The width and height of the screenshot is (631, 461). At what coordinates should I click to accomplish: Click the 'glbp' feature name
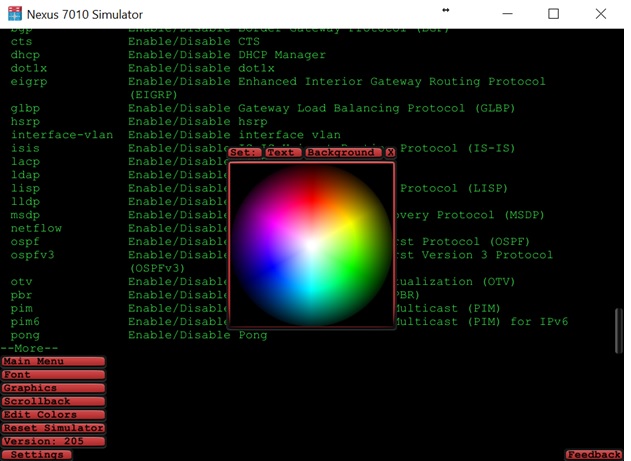coord(25,109)
